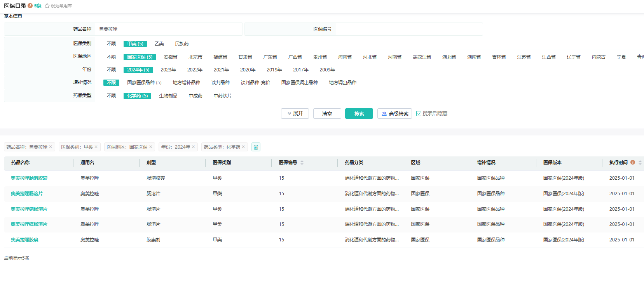The height and width of the screenshot is (281, 644).
Task: Open the 奥美拉唑肠溶胶囊 drug link
Action: 29,178
